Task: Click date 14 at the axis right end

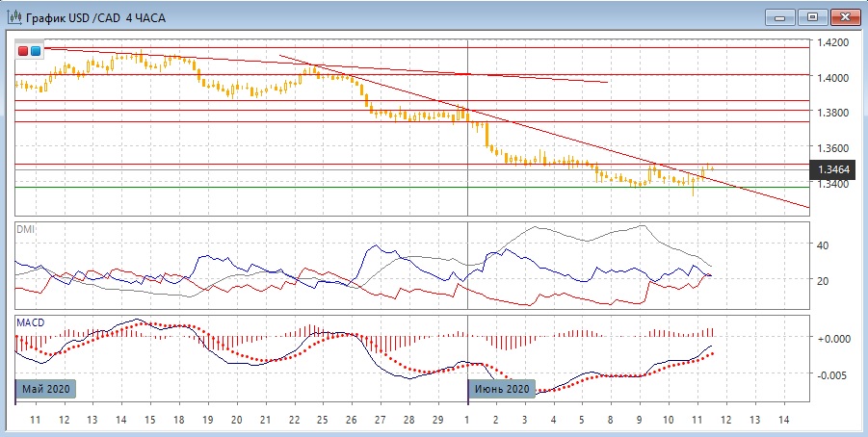Action: (783, 421)
